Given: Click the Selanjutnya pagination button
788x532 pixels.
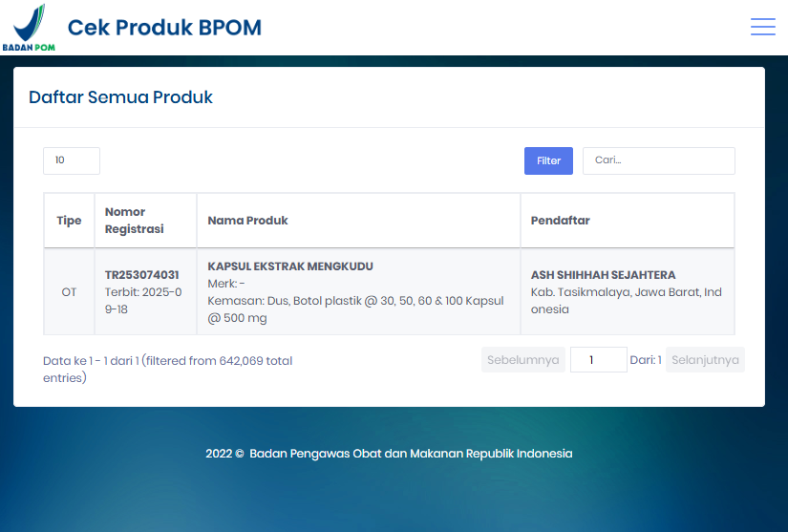Looking at the screenshot, I should tap(705, 360).
